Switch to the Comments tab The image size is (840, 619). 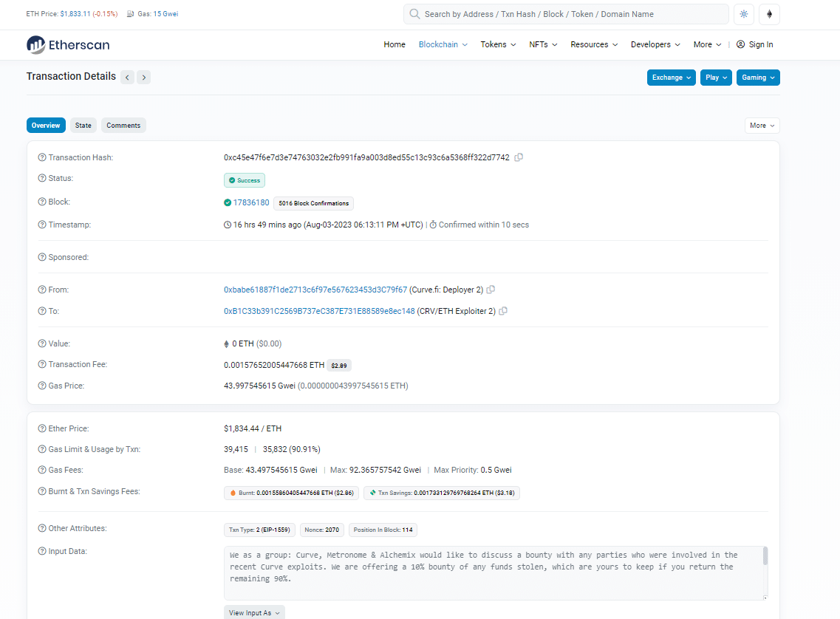point(123,126)
